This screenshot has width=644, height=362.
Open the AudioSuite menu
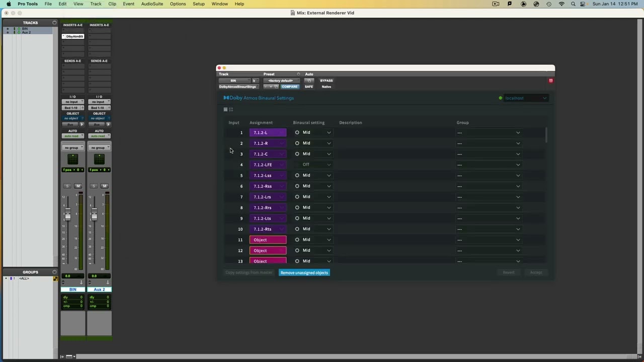[152, 4]
